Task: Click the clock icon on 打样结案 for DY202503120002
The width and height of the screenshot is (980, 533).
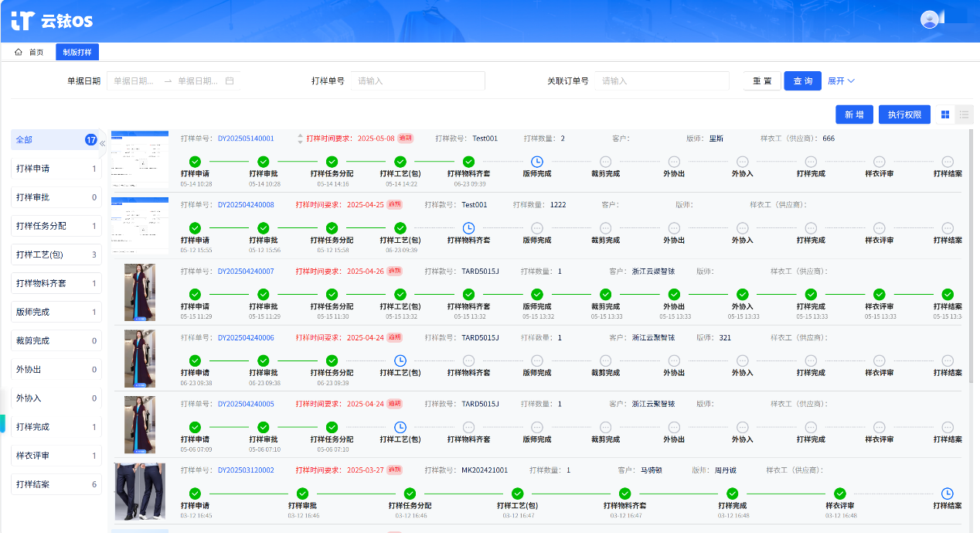Action: 948,494
